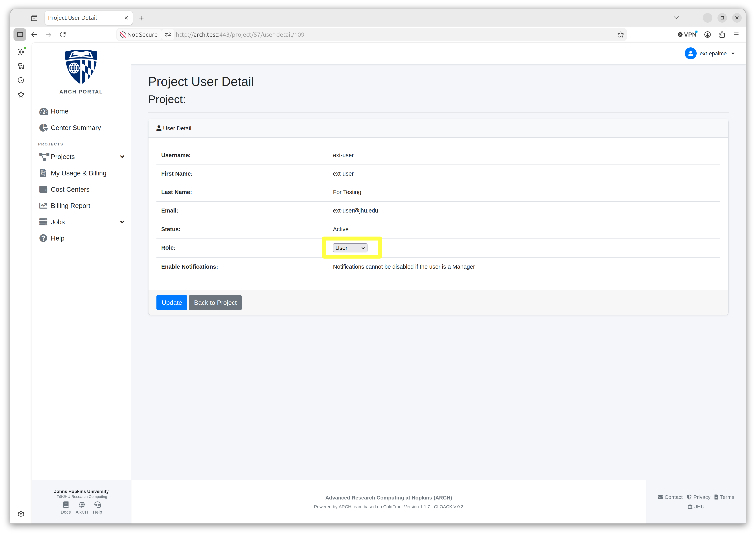Expand the Jobs sidebar menu

tap(122, 222)
